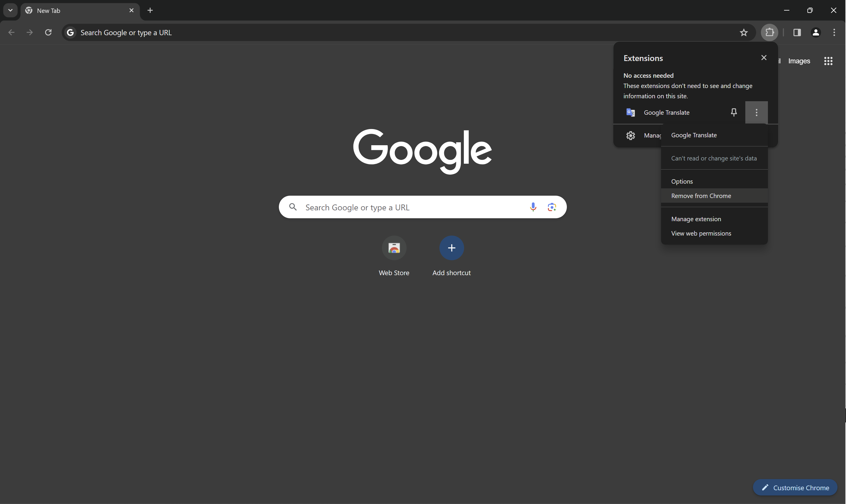The height and width of the screenshot is (504, 846).
Task: Go forward using the forward arrow
Action: pos(30,33)
